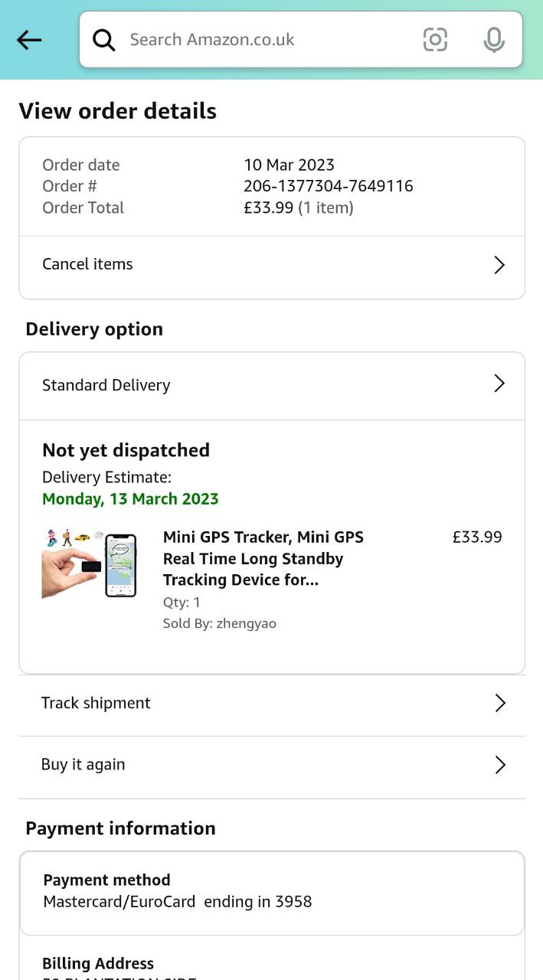543x980 pixels.
Task: Choose Buy it again row
Action: coord(83,765)
